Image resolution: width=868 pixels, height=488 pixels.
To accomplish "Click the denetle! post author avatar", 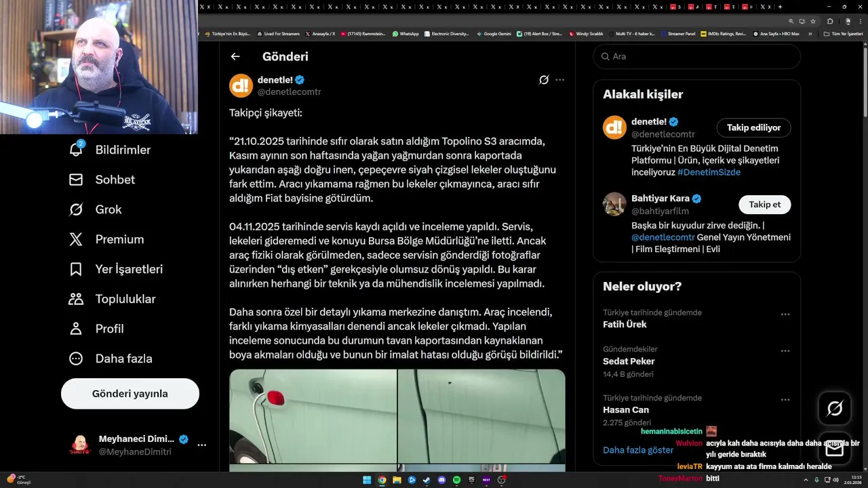I will pos(241,85).
